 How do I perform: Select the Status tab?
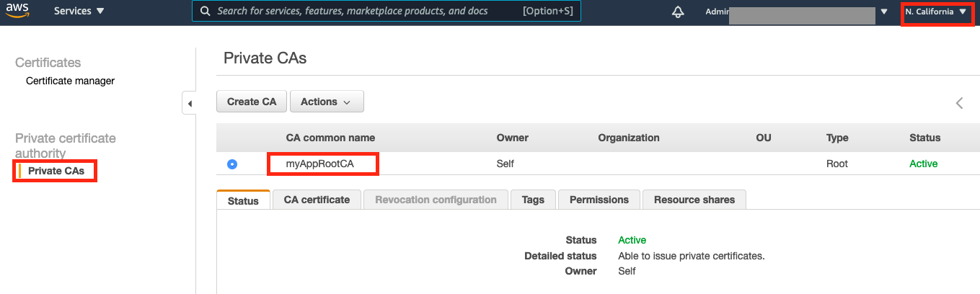click(x=243, y=200)
